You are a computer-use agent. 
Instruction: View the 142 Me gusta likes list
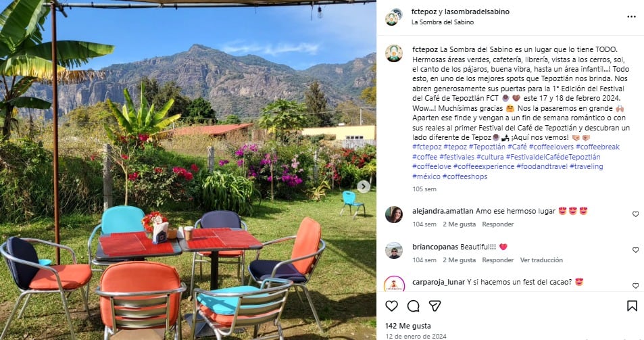[x=408, y=326]
